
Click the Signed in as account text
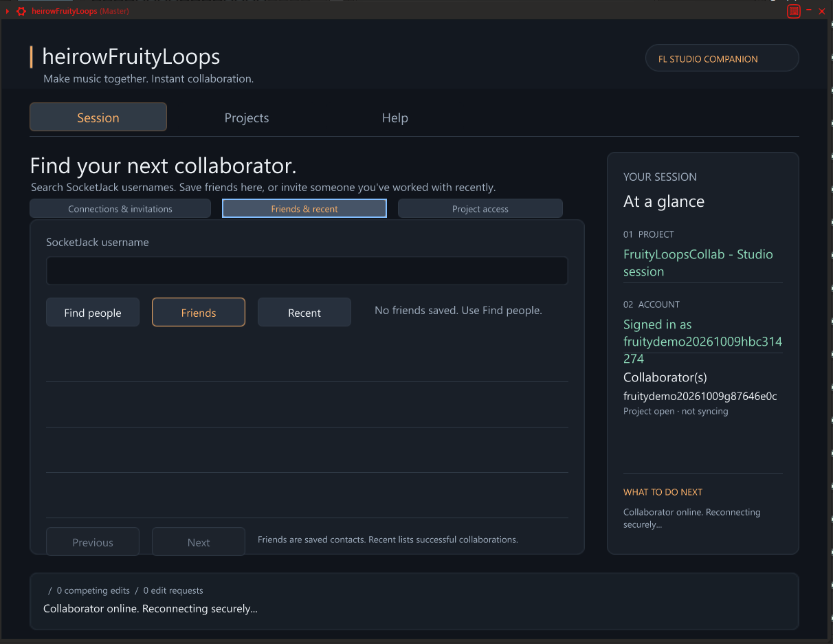coord(702,341)
